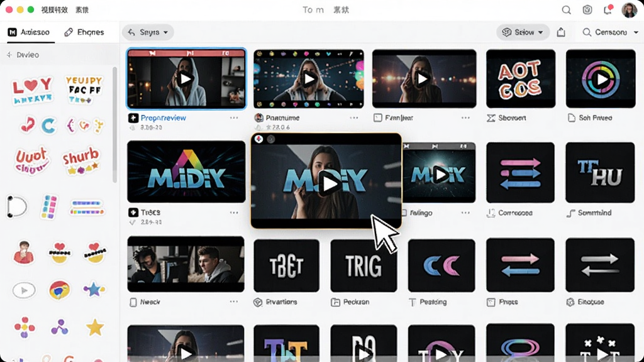Screen dimensions: 644x362
Task: Open the Censoona search dropdown
Action: click(x=610, y=32)
